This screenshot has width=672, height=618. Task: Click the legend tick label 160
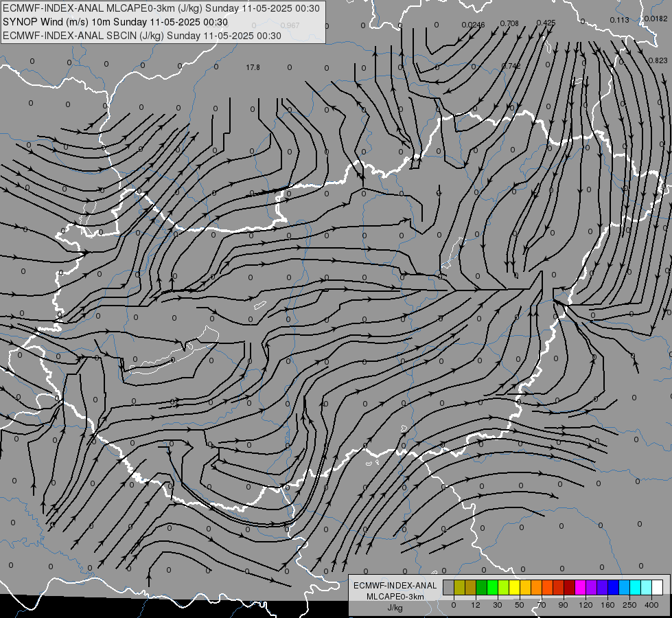click(607, 605)
